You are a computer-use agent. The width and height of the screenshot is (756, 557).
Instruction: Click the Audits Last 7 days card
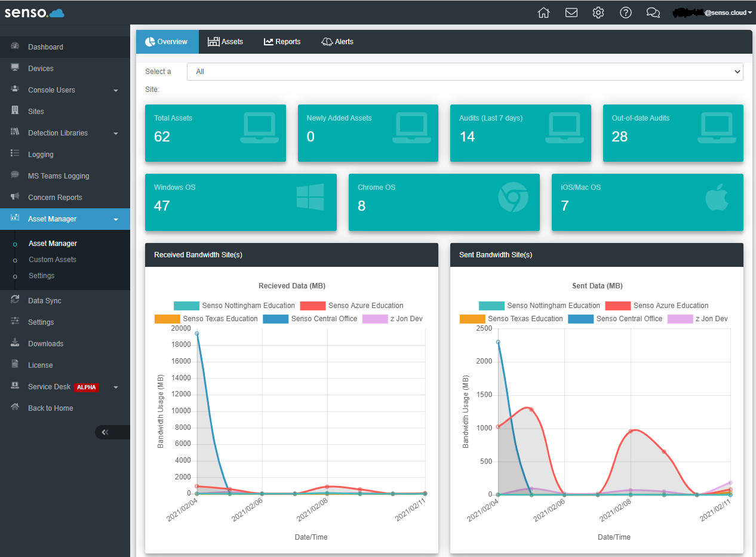tap(521, 133)
